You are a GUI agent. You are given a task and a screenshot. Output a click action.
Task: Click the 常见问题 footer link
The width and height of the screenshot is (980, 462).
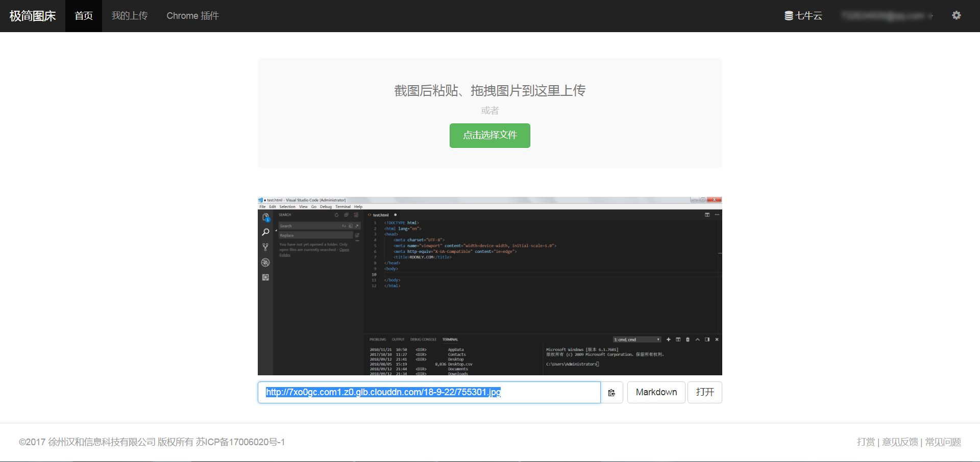(x=943, y=442)
